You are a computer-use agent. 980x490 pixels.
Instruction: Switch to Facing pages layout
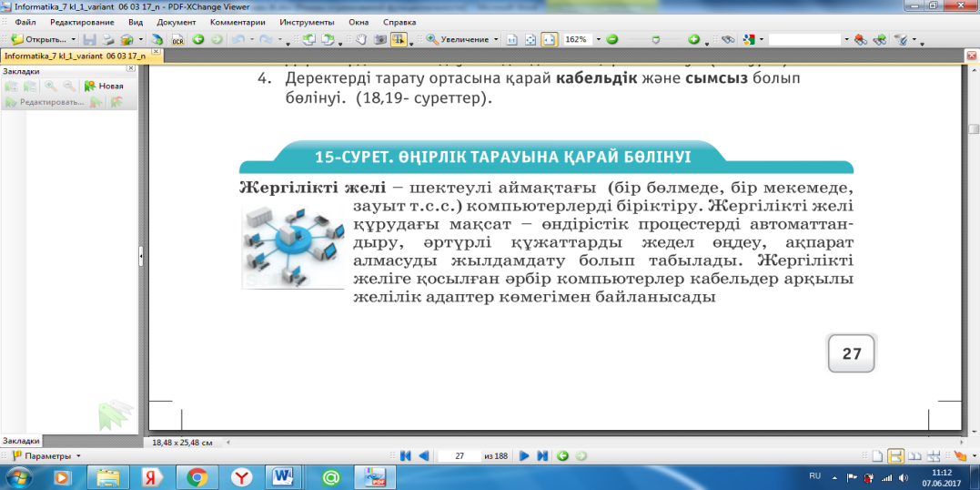click(x=915, y=456)
